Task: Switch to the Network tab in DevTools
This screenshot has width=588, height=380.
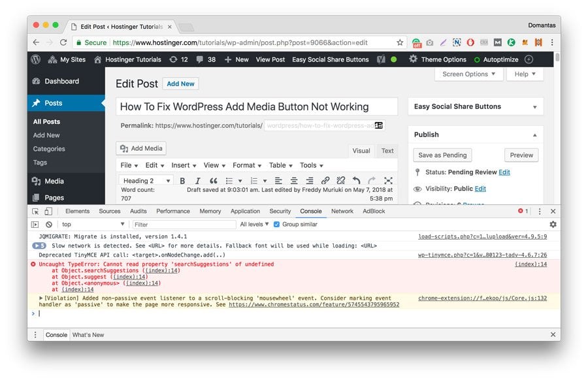Action: coord(342,211)
